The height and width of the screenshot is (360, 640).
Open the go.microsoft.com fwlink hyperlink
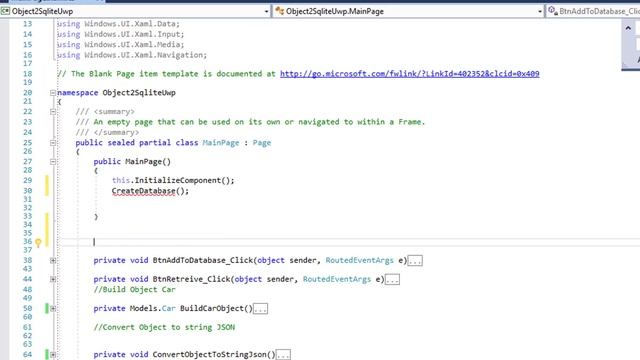click(409, 74)
